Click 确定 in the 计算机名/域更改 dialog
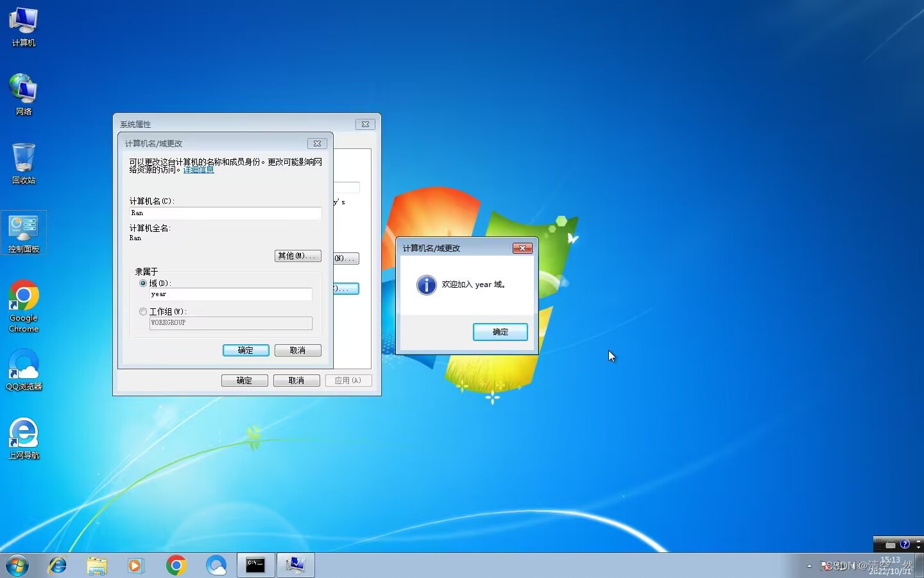Screen dimensions: 924x578 246,351
